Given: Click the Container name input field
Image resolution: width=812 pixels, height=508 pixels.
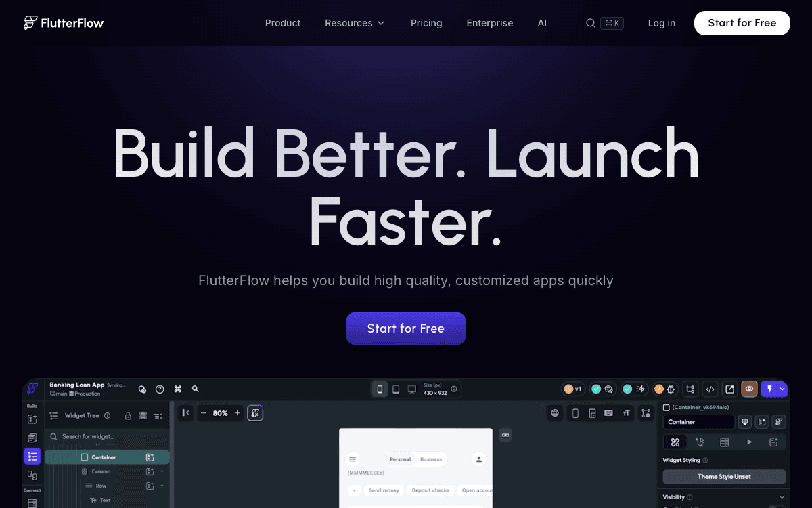Looking at the screenshot, I should pyautogui.click(x=698, y=422).
